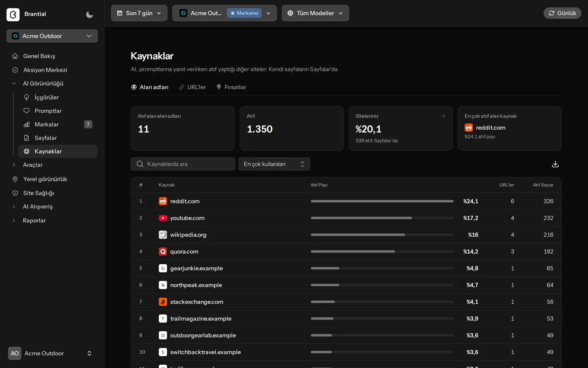Click the Günlük refresh button
Viewport: 588px width, 368px height.
point(562,13)
